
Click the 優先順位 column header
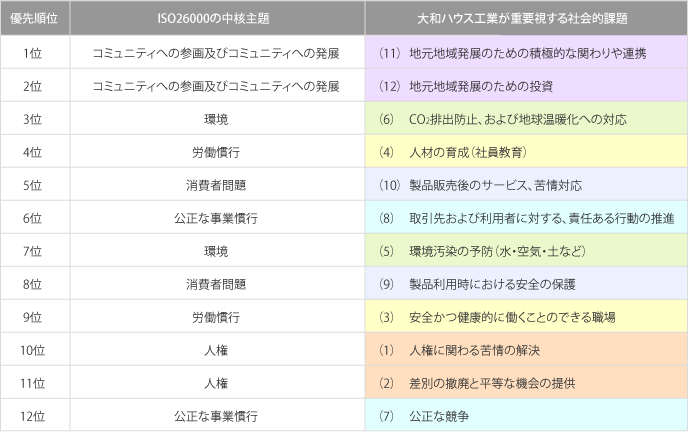[32, 19]
